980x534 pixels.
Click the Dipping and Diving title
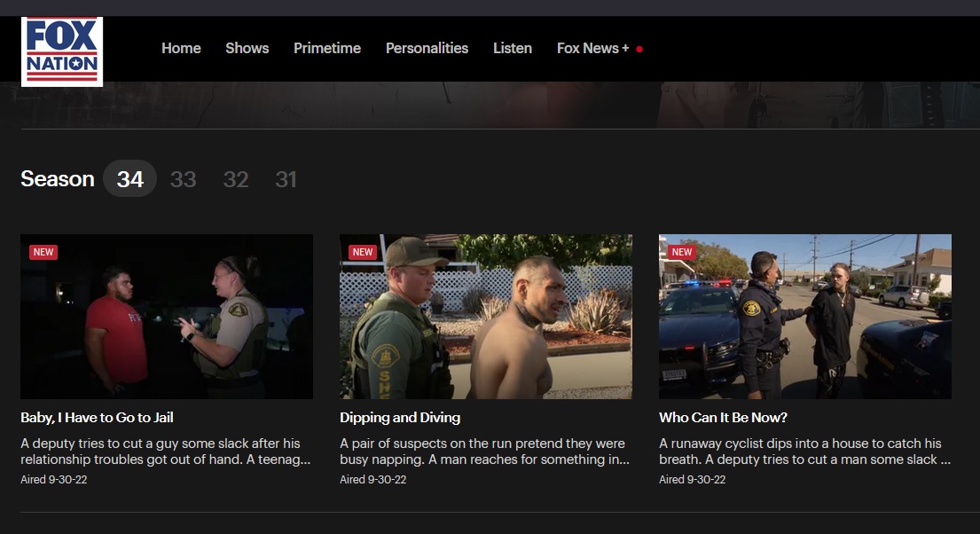400,417
